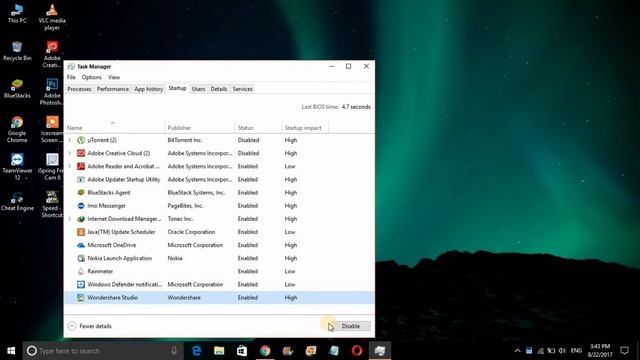Viewport: 640px width, 360px height.
Task: Click the BlueStacks Agent row icon
Action: point(81,192)
